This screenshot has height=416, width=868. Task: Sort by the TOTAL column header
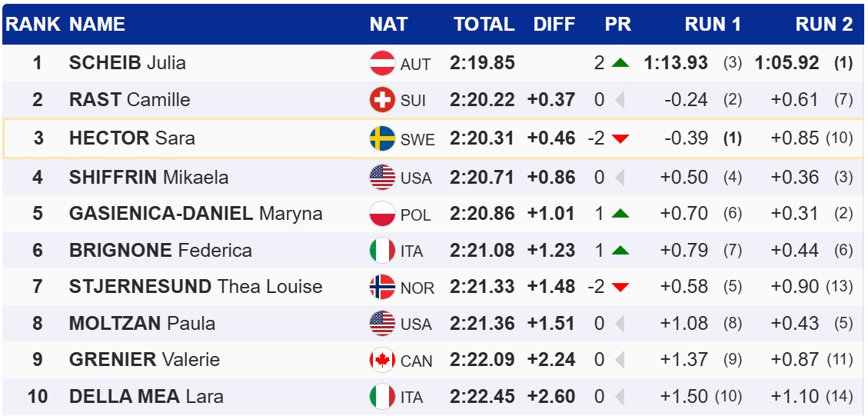(484, 25)
